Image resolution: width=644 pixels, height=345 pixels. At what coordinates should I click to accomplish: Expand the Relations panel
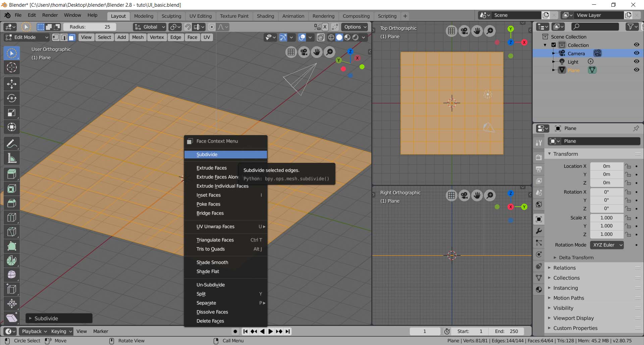click(x=565, y=268)
